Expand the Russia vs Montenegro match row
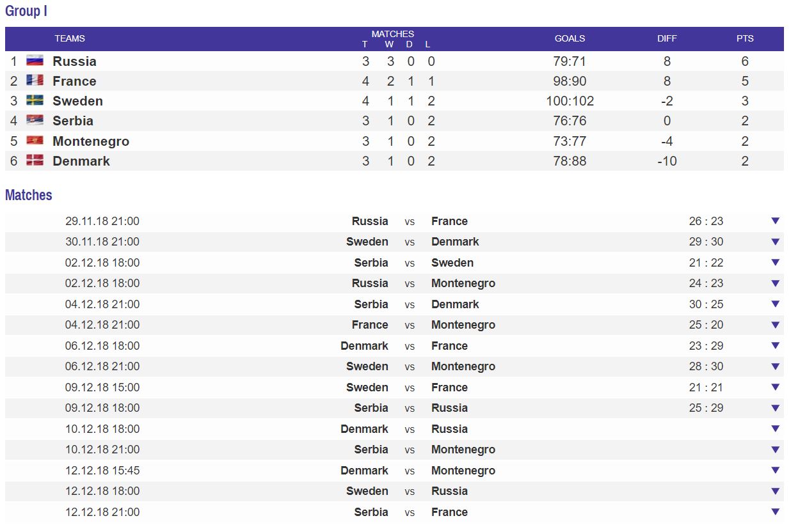This screenshot has height=532, width=791. tap(775, 283)
